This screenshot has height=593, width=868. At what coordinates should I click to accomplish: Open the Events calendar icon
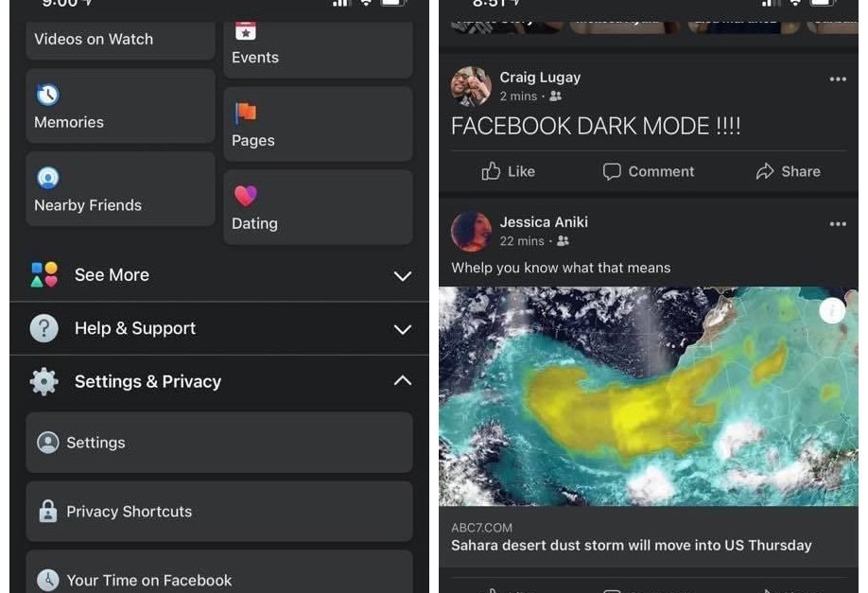point(245,31)
